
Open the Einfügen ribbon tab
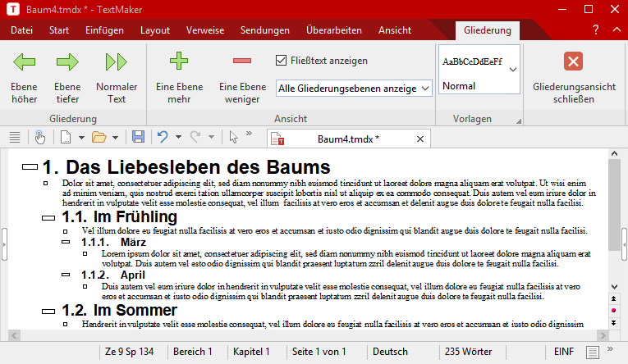(104, 30)
